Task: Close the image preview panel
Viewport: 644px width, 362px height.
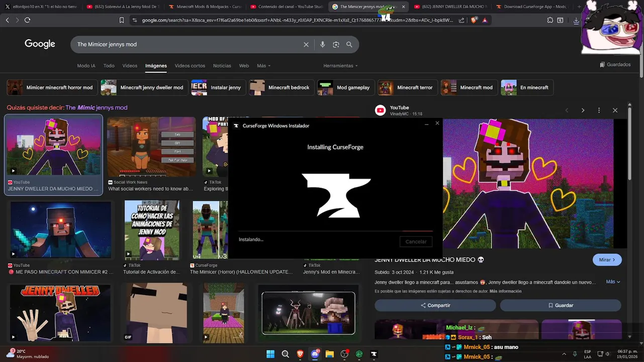Action: (615, 110)
